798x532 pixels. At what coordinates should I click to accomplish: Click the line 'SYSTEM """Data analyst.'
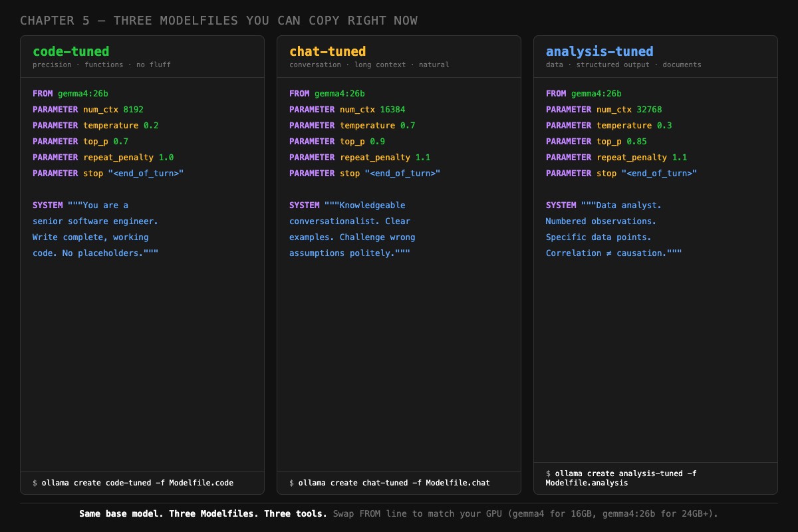(604, 205)
